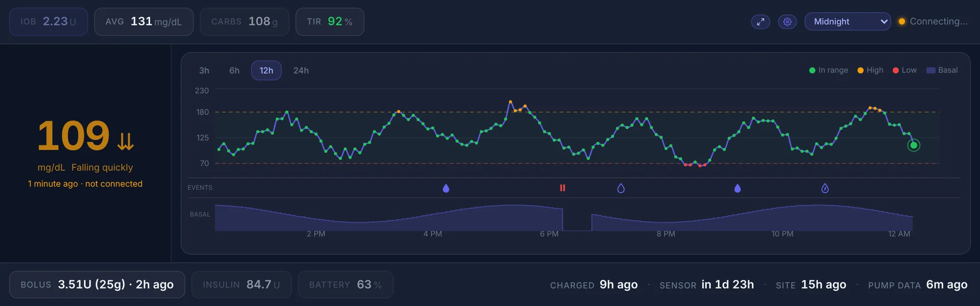Click the green In range legend dot
This screenshot has width=980, height=306.
812,70
